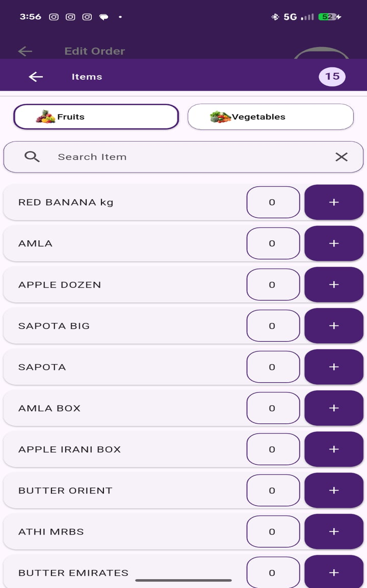The height and width of the screenshot is (588, 367).
Task: Click the search magnifier icon
Action: pos(32,157)
